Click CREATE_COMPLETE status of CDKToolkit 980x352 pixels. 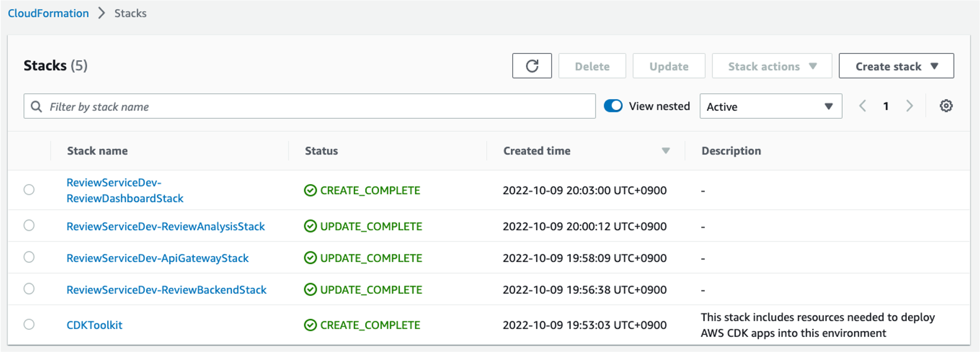pos(370,325)
